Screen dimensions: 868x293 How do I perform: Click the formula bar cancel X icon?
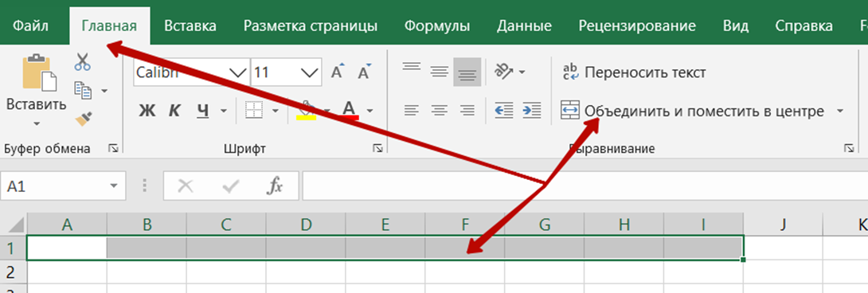[x=186, y=186]
